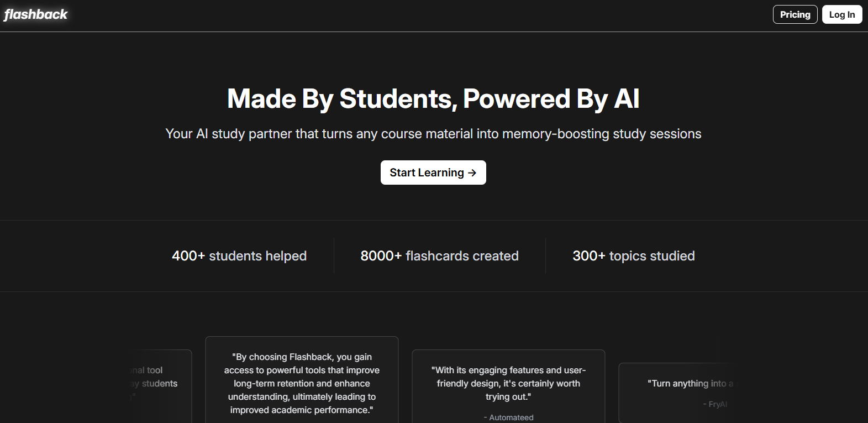Select the "400+ students helped" stat

point(239,256)
